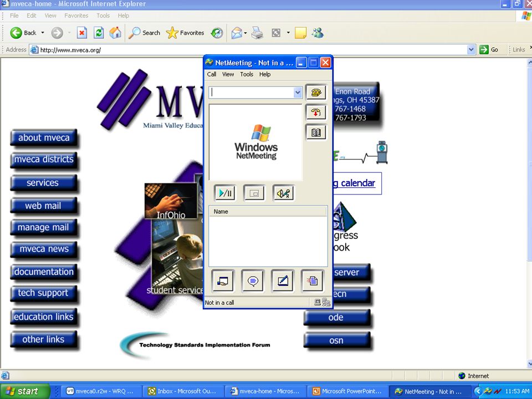Click the Go button next to address bar

489,49
